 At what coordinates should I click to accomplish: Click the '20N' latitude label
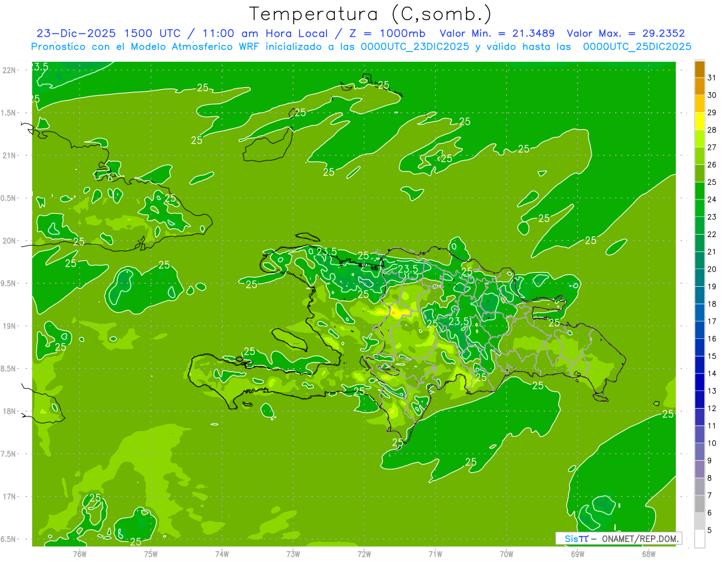10,241
